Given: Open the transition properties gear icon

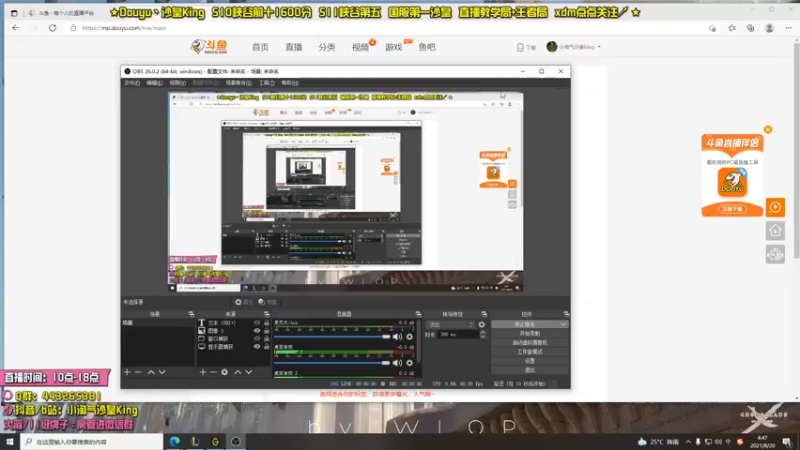Looking at the screenshot, I should 482,324.
